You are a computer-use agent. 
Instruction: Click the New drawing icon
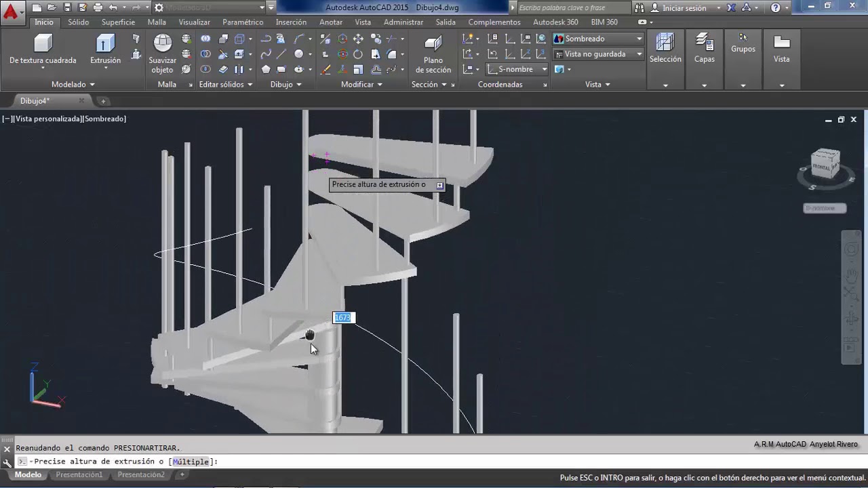pos(37,8)
